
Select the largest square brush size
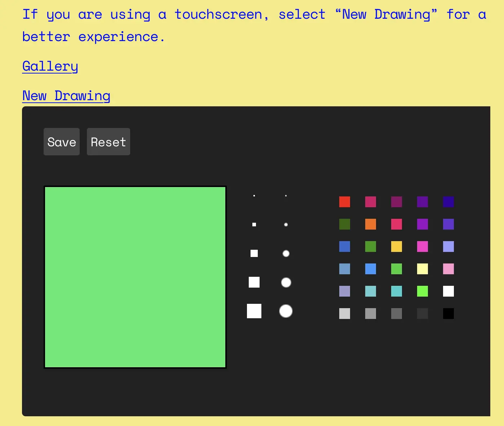(254, 311)
